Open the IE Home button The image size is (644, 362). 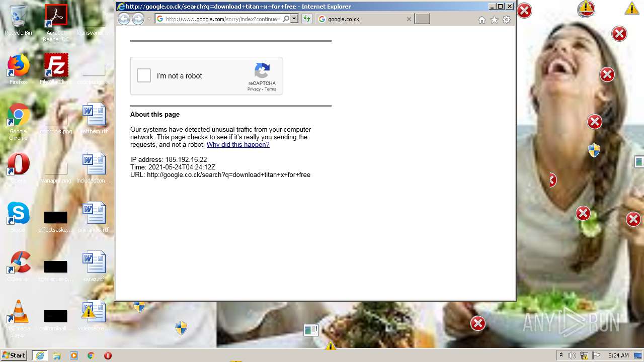tap(481, 20)
